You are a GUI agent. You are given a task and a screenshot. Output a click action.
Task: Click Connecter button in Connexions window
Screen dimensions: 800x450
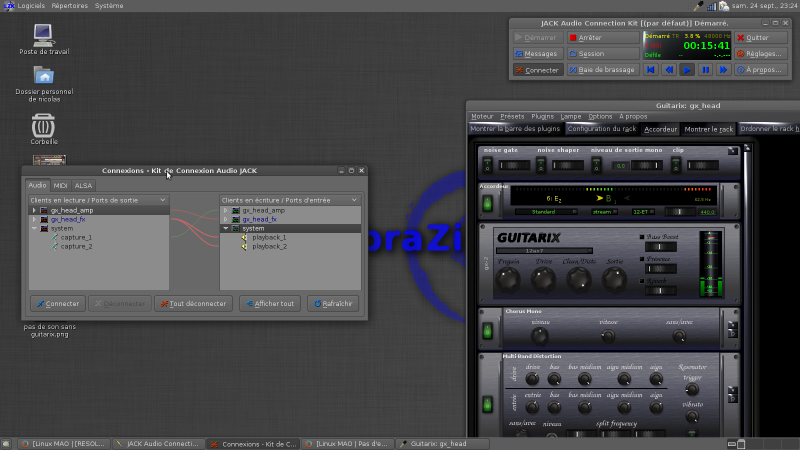(58, 304)
